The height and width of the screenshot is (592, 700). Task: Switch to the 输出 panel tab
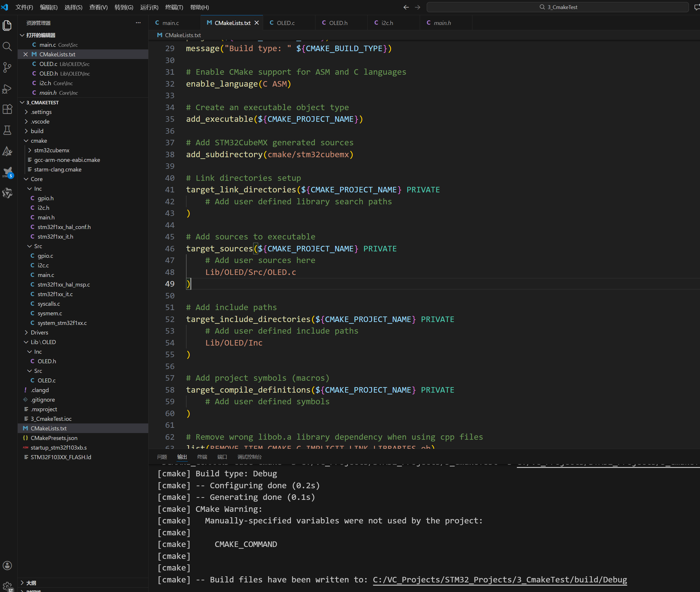(x=182, y=457)
